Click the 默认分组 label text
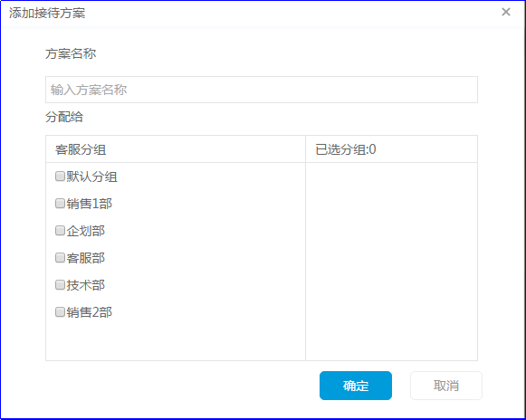 [x=91, y=177]
